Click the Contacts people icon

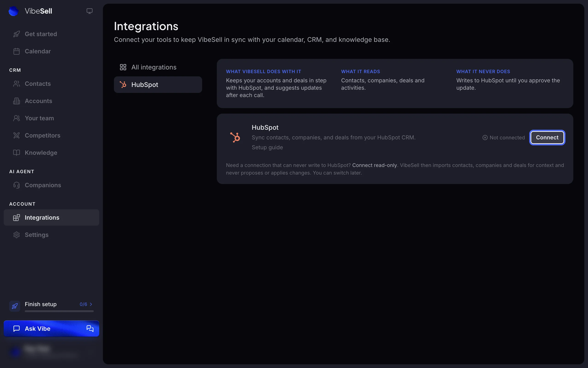coord(17,84)
